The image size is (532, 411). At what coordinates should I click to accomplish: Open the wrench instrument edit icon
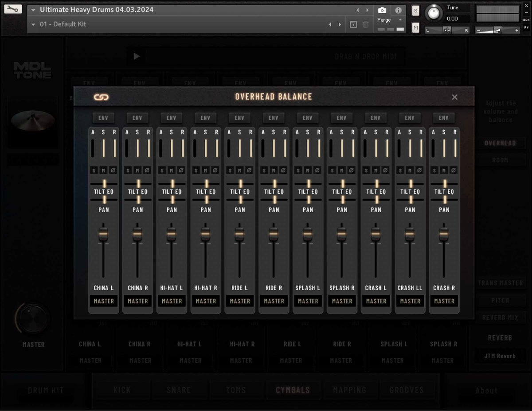(12, 9)
